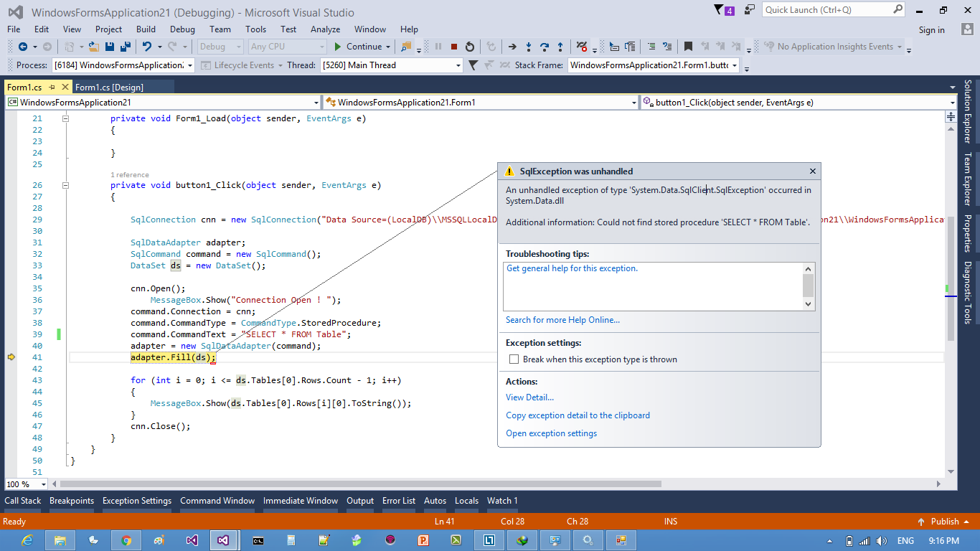Click the Navigate Backward arrow icon
980x551 pixels.
point(22,47)
